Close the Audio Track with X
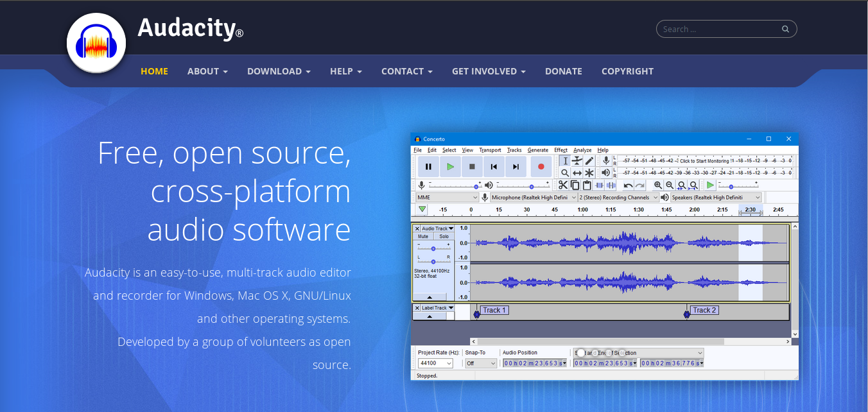 [417, 228]
